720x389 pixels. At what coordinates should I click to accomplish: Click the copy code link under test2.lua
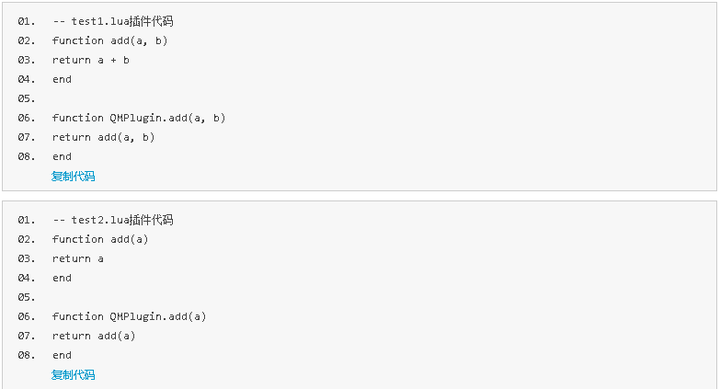click(73, 375)
